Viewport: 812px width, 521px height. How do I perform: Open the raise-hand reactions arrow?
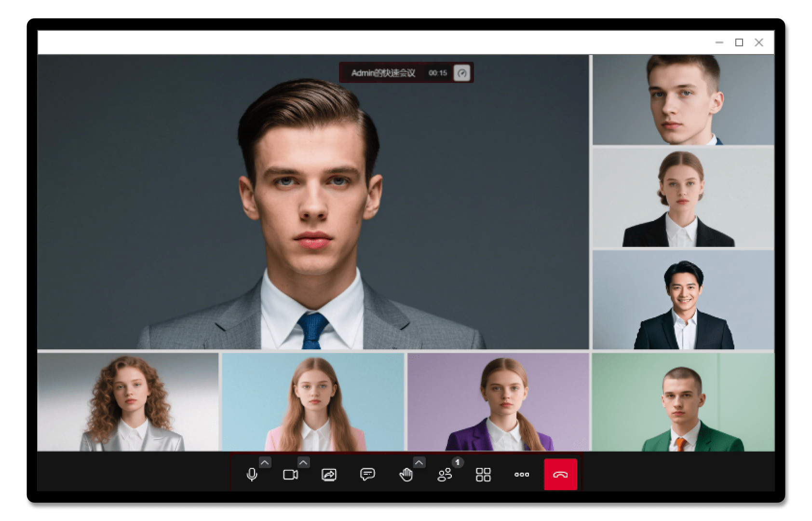[419, 463]
